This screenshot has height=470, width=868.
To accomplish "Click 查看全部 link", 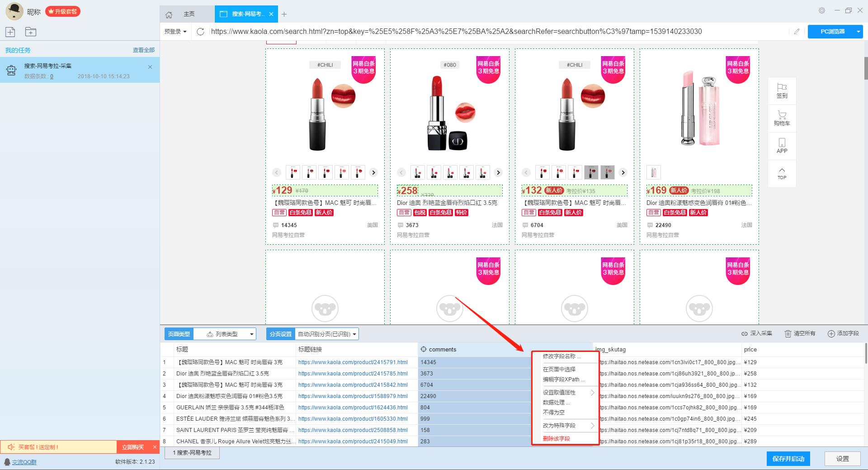I will pyautogui.click(x=144, y=50).
